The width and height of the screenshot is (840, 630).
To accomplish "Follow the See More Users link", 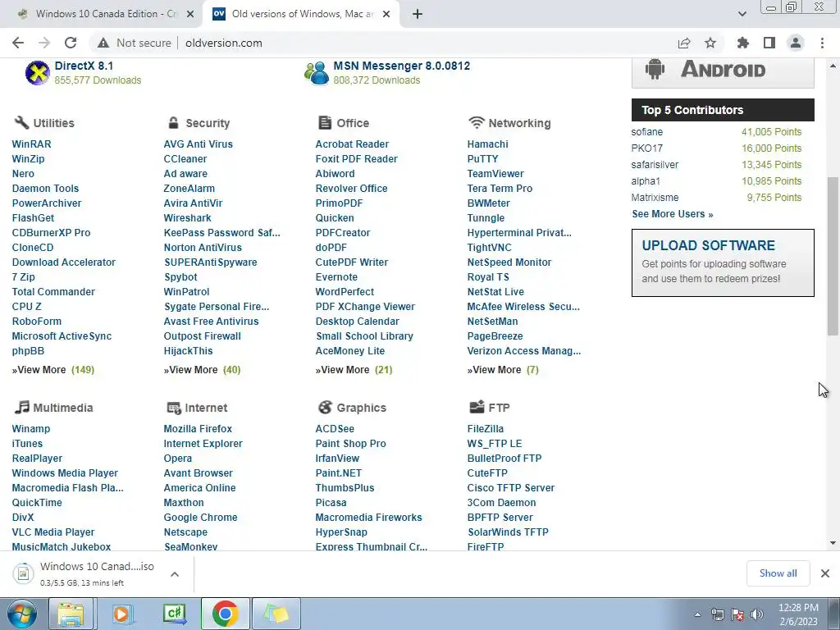I will [x=673, y=214].
